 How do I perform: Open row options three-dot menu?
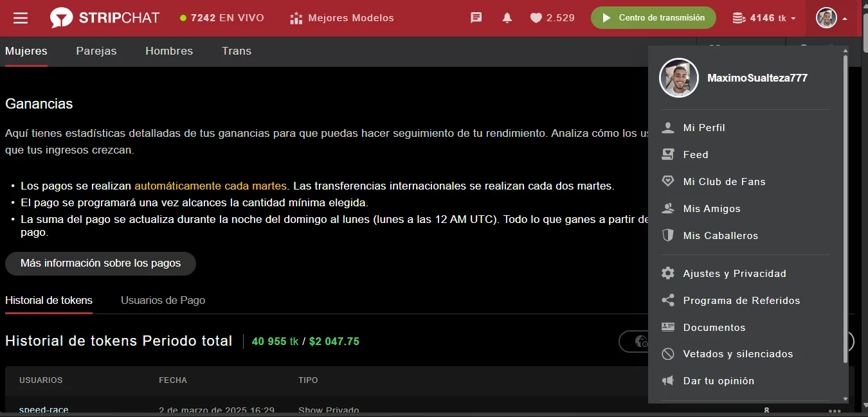835,411
